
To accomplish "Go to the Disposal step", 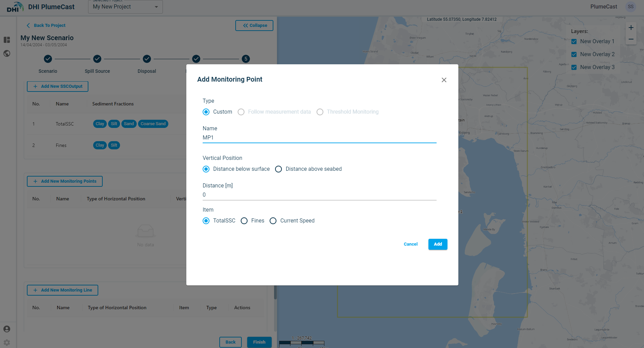I will pyautogui.click(x=147, y=59).
